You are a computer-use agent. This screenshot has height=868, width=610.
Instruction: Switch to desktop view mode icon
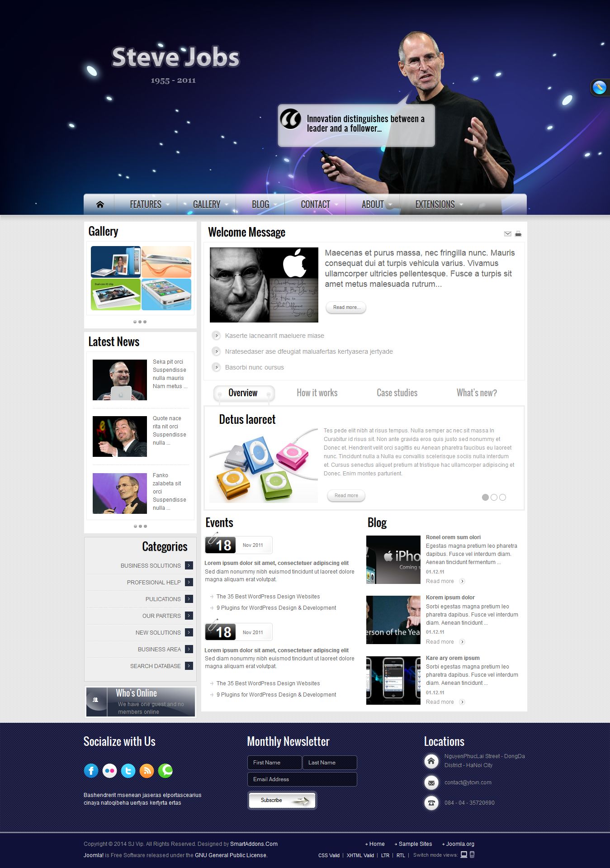(x=464, y=854)
